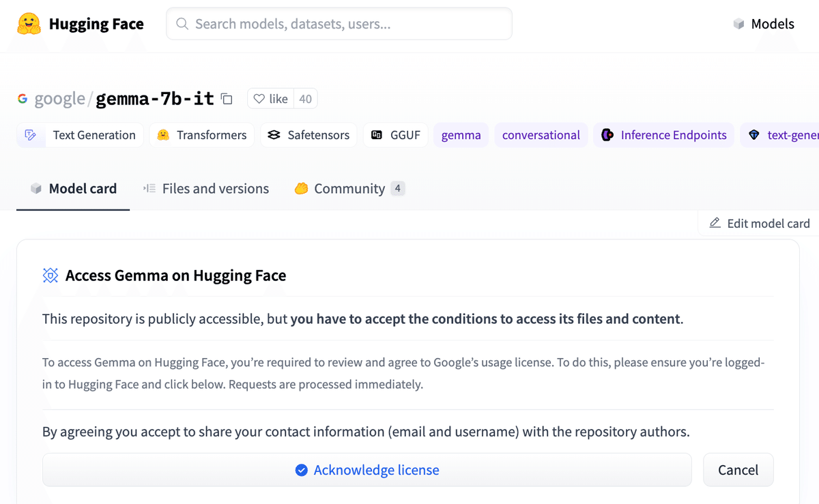Select the conversational tag
The width and height of the screenshot is (819, 504).
pos(541,135)
